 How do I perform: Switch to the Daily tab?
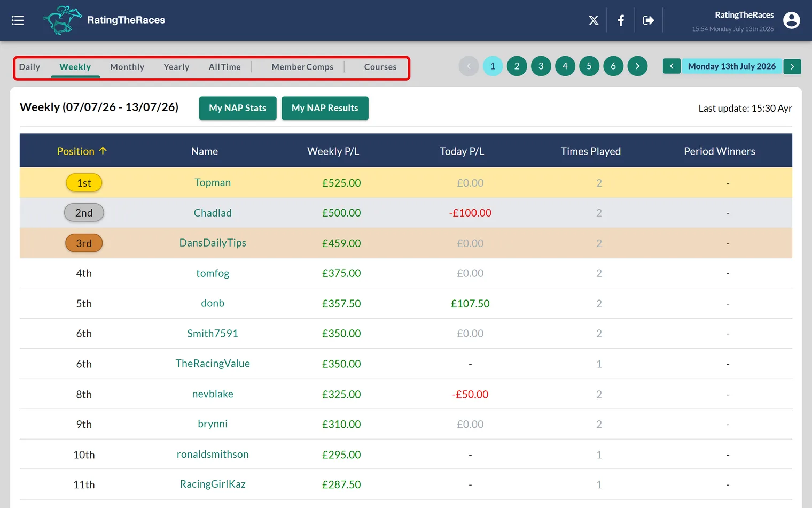(x=29, y=67)
